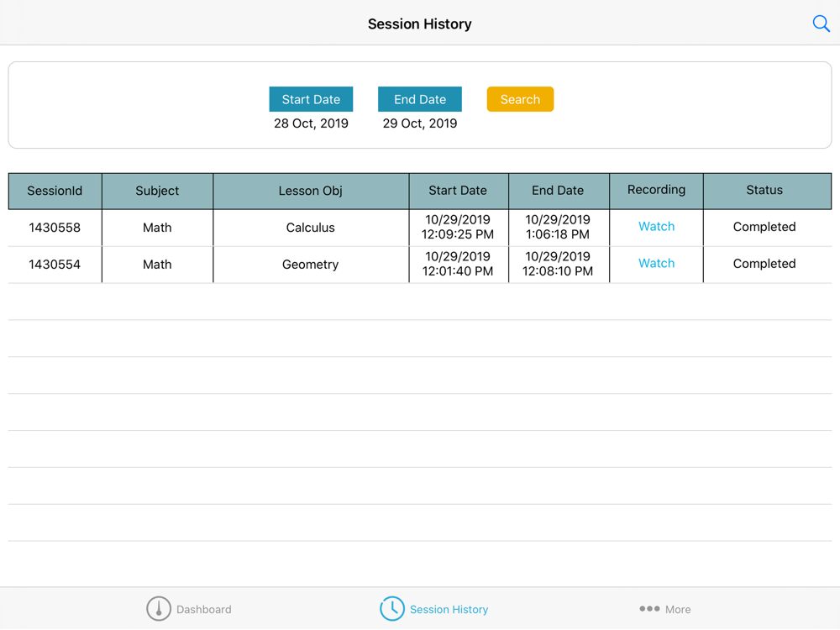840x630 pixels.
Task: Tap the Session History clock icon
Action: (x=392, y=608)
